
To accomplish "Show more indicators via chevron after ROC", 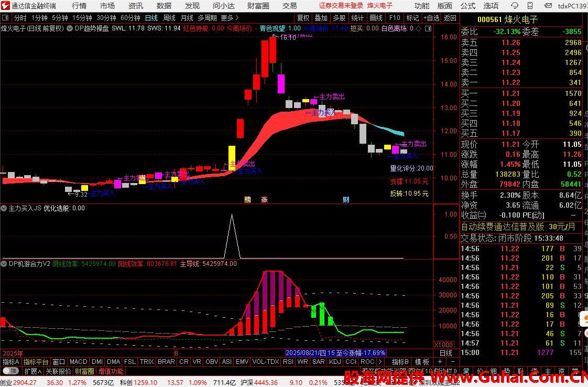I will tap(380, 362).
